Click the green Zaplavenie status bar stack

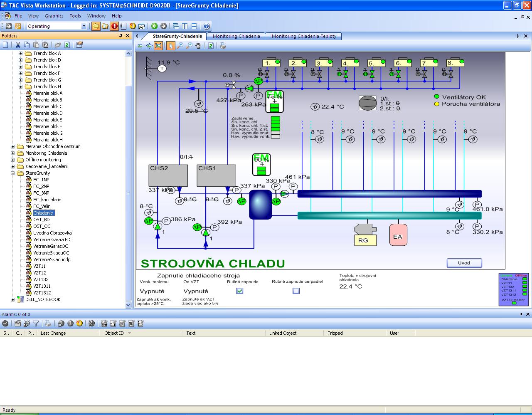coord(276,127)
